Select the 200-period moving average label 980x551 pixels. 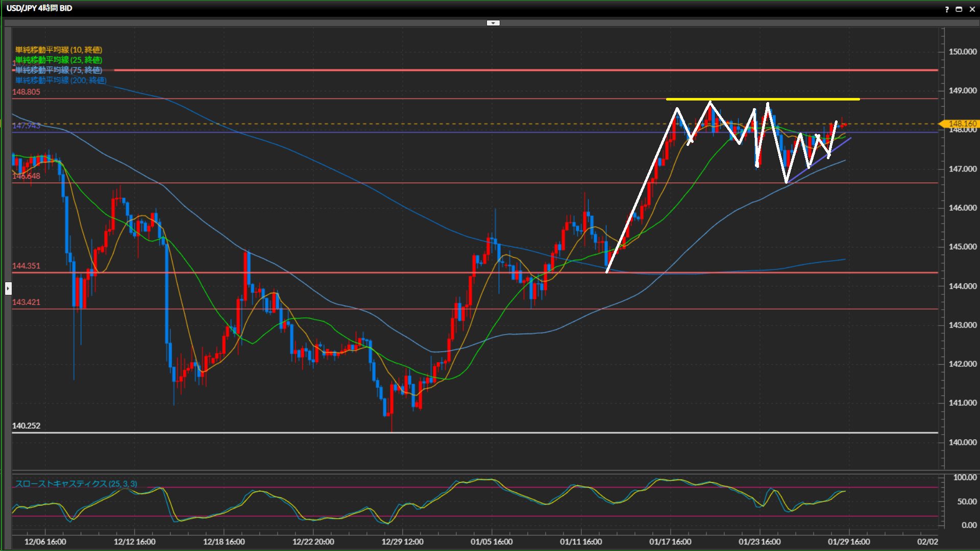(60, 80)
